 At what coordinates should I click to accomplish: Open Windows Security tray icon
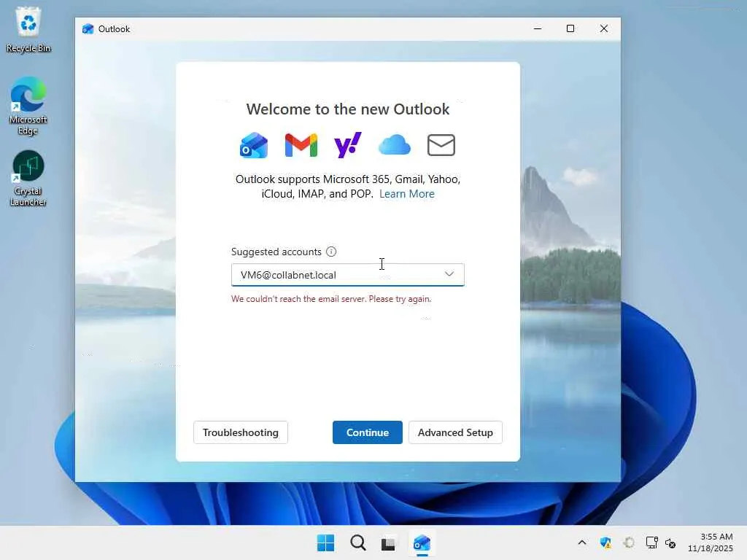tap(605, 542)
